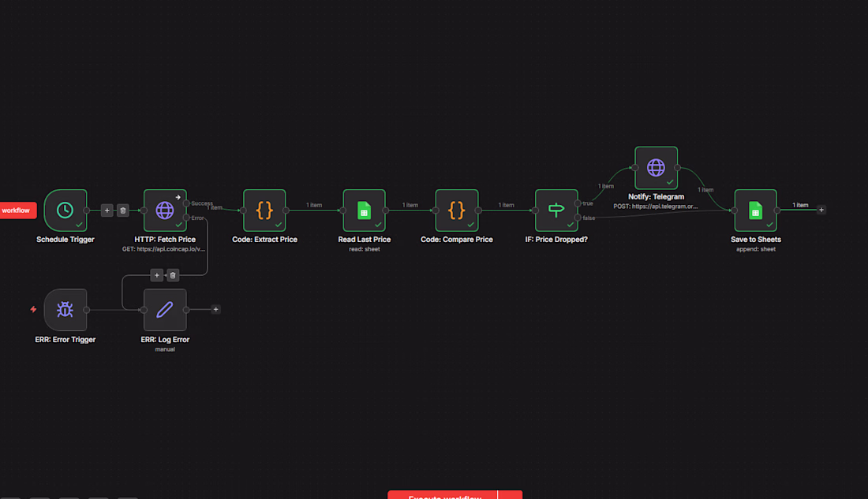
Task: Click the manual subtitle under Log Error
Action: point(165,349)
